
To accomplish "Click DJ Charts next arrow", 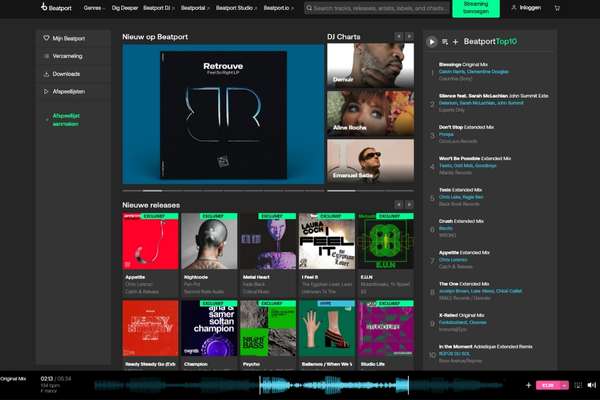I will click(x=409, y=36).
